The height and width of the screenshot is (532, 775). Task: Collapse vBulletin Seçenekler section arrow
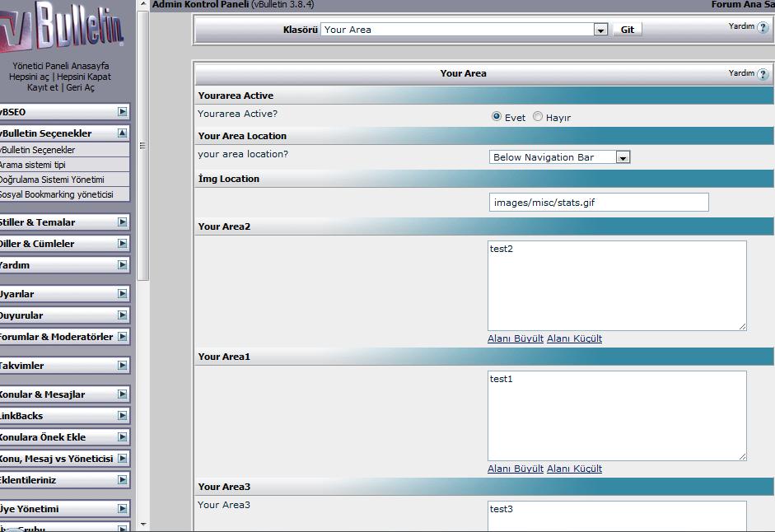point(123,133)
